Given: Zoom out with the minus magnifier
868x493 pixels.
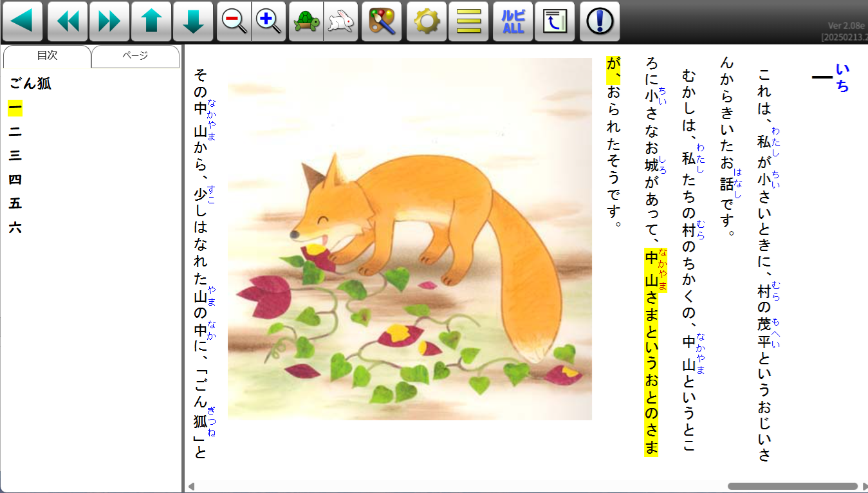Looking at the screenshot, I should pos(234,21).
